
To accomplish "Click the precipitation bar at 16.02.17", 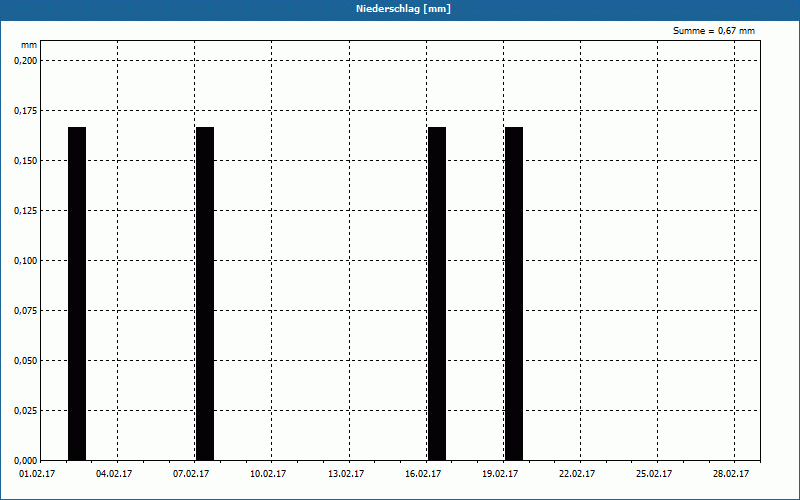I will (x=437, y=294).
